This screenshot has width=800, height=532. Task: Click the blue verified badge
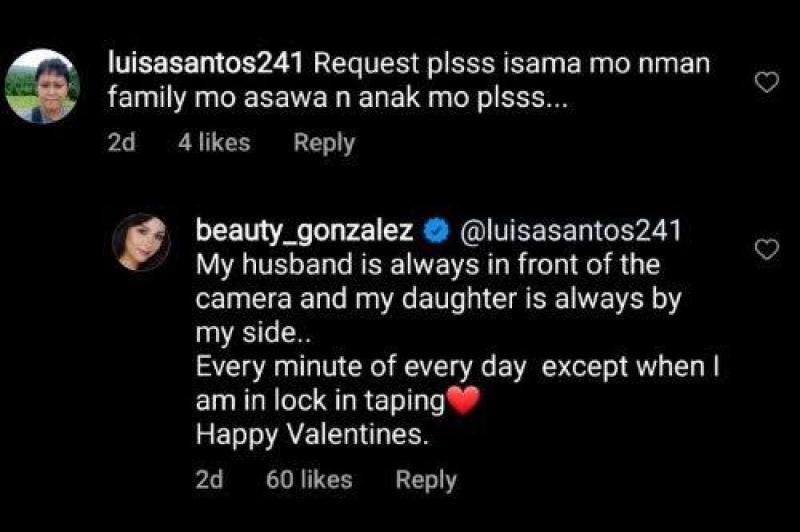click(434, 231)
